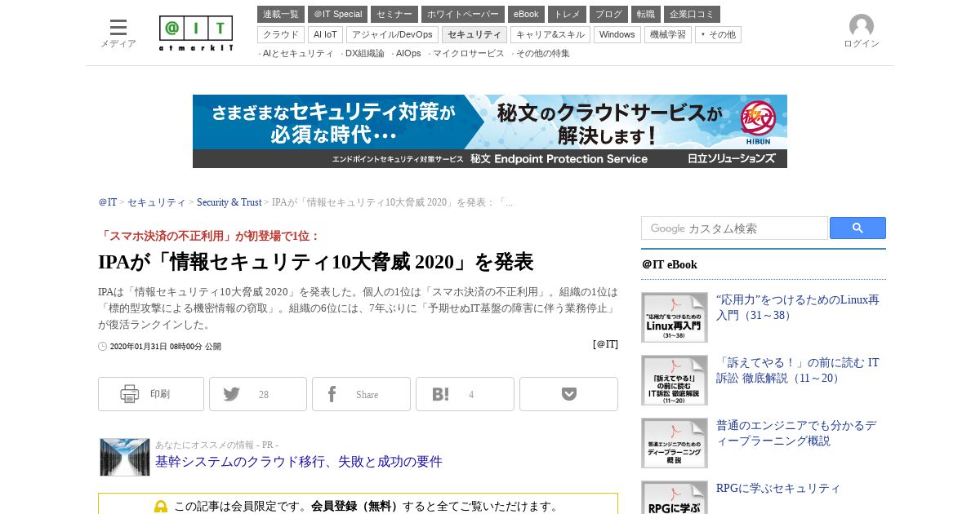
Task: Open the ホワイトペーパー tab
Action: coord(463,14)
